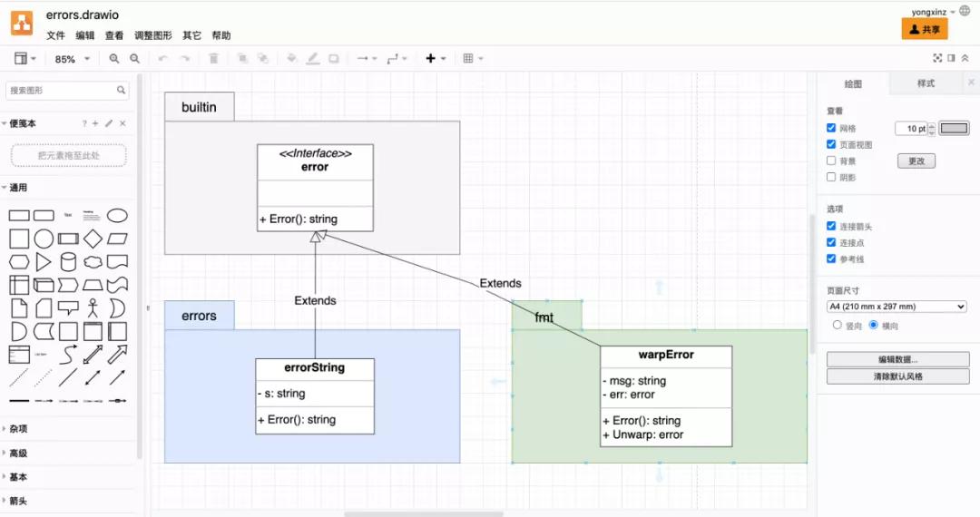Enable the 阴影 shadow checkbox
The height and width of the screenshot is (517, 980).
[x=831, y=177]
